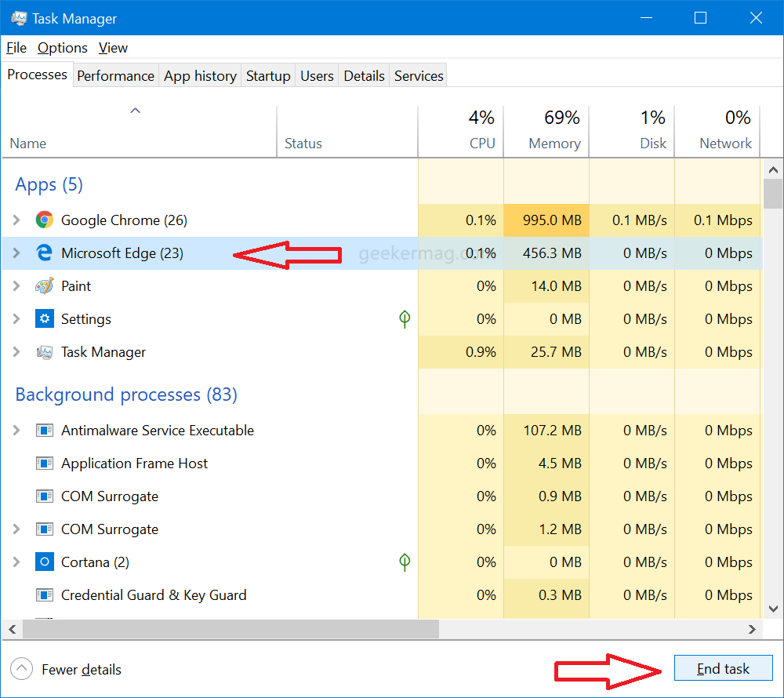Expand the Cortana (2) process group
The height and width of the screenshot is (698, 784).
pyautogui.click(x=16, y=562)
